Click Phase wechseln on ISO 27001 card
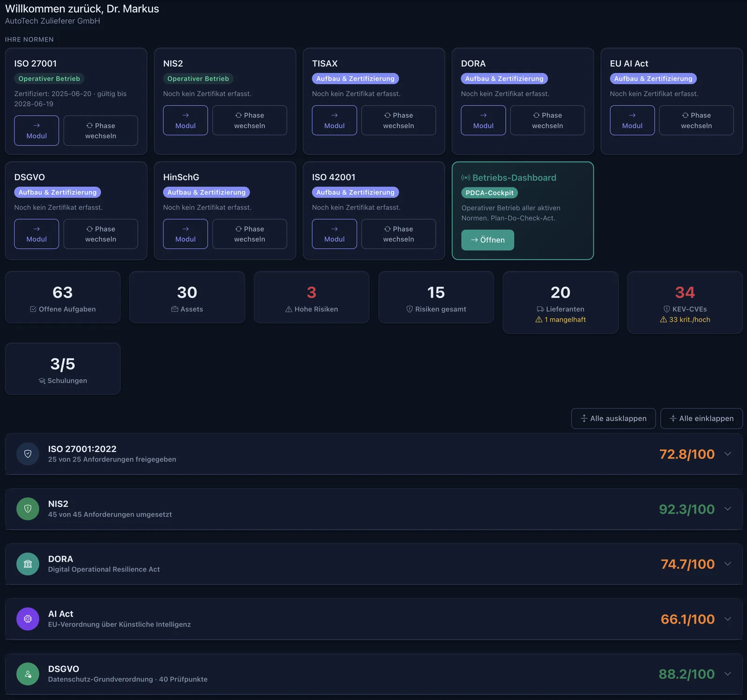 (x=100, y=130)
